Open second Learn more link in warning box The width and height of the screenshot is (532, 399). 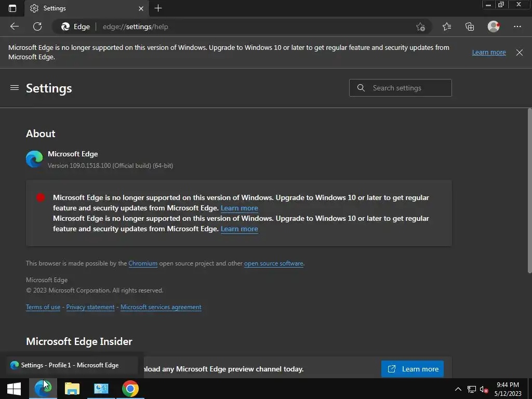[x=239, y=229]
